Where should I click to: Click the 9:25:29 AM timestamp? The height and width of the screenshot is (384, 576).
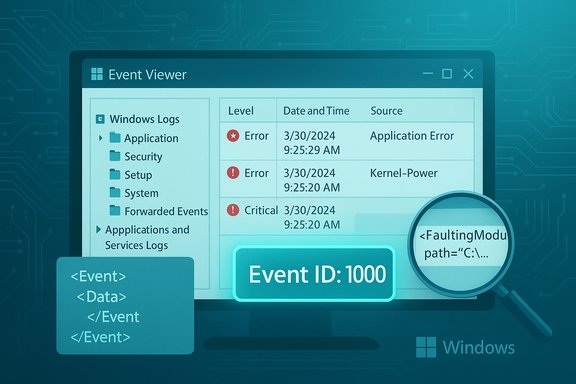312,150
